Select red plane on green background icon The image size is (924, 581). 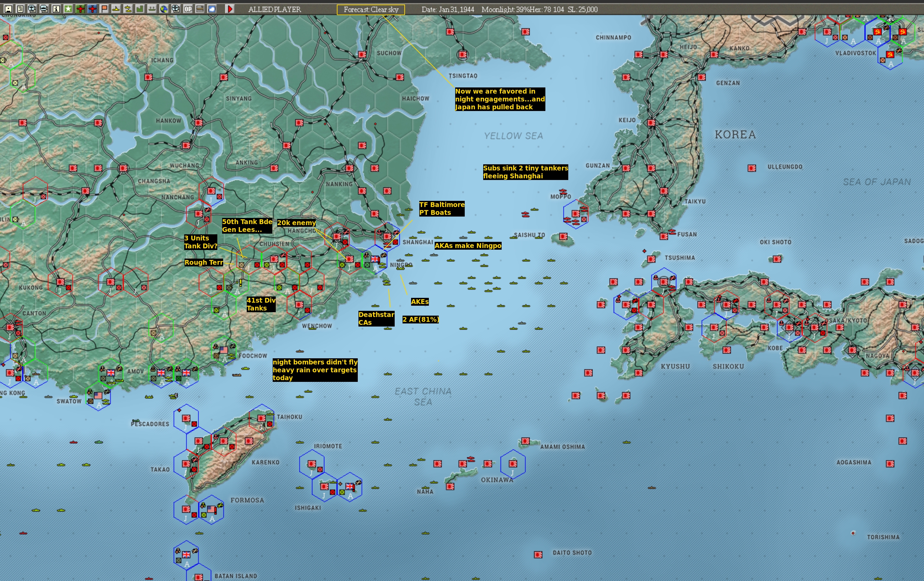(x=80, y=9)
